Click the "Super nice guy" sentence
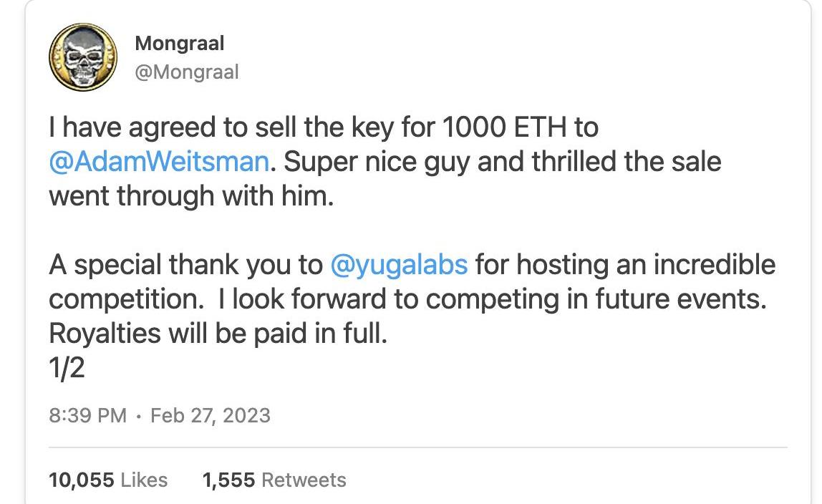822x504 pixels. point(376,162)
